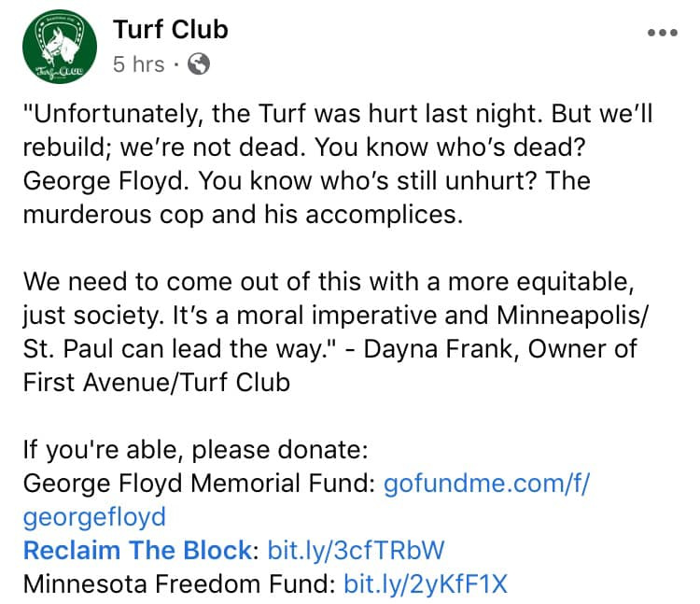Follow the gofundme.com/f/ memorial fund link
Viewport: 700px width, 604px height.
tap(486, 483)
